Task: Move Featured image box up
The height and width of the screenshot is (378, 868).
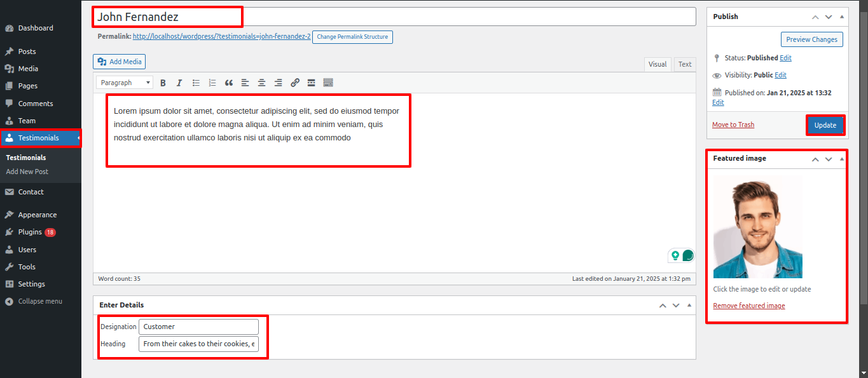Action: [815, 159]
